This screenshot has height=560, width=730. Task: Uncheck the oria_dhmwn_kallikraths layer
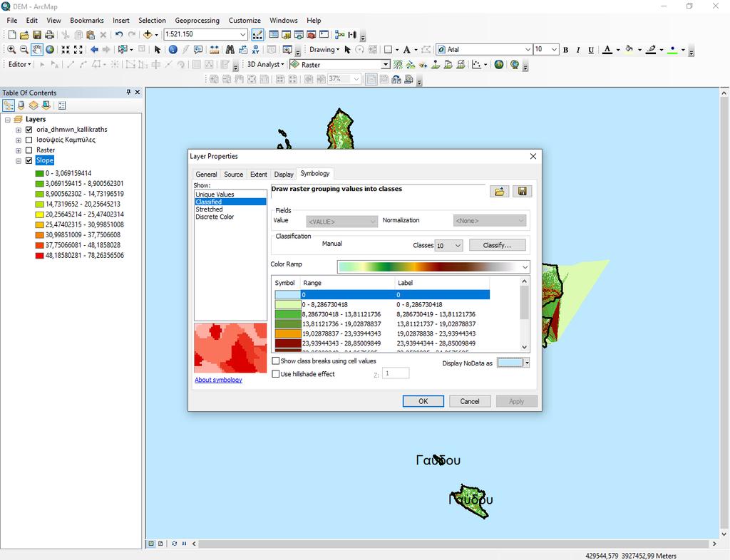pyautogui.click(x=29, y=130)
